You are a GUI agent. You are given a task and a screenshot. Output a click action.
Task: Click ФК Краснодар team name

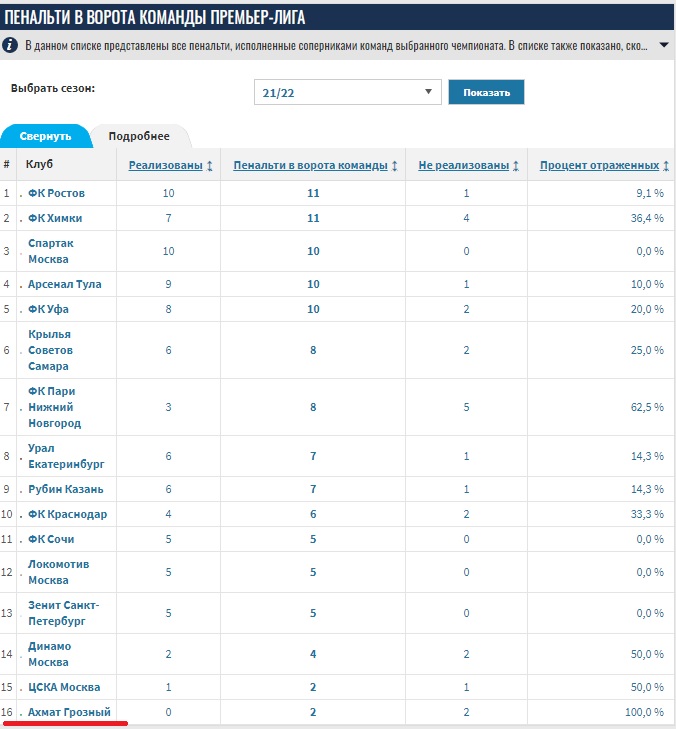coord(67,514)
